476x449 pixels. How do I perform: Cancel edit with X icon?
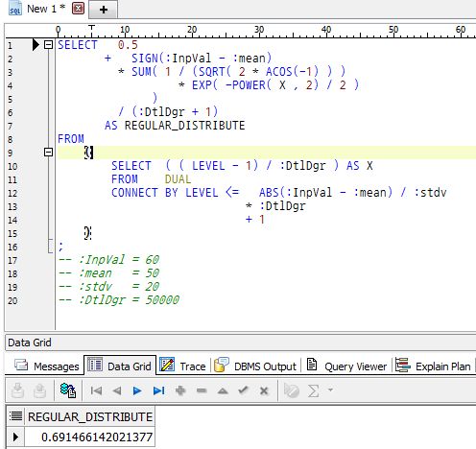[x=264, y=390]
